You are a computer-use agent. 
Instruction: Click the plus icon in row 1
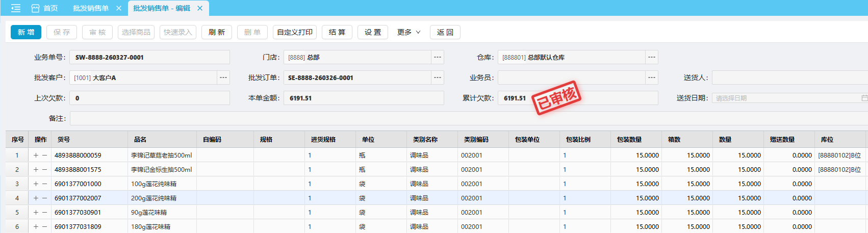36,156
